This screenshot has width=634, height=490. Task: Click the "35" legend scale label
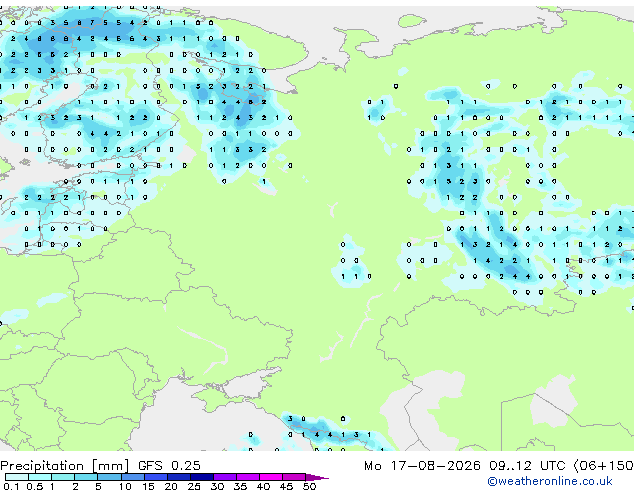coord(240,486)
